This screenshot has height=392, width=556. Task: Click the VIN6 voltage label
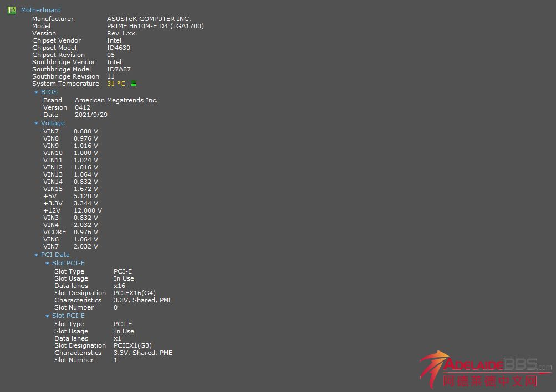pos(51,239)
